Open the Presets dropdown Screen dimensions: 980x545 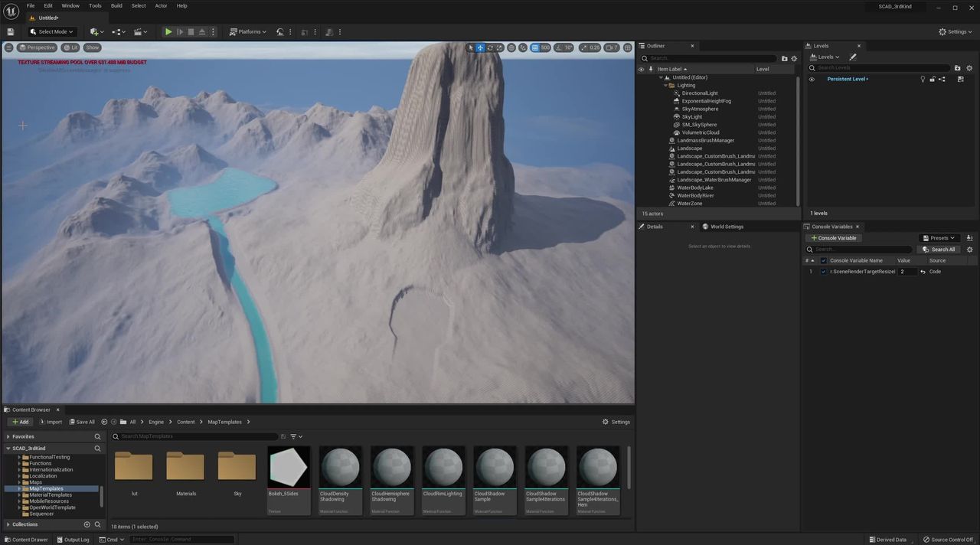tap(939, 238)
